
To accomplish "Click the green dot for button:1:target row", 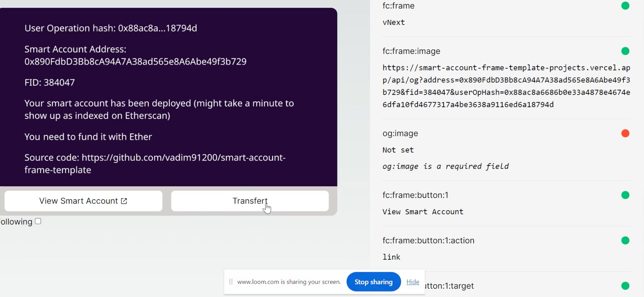I will pyautogui.click(x=625, y=286).
